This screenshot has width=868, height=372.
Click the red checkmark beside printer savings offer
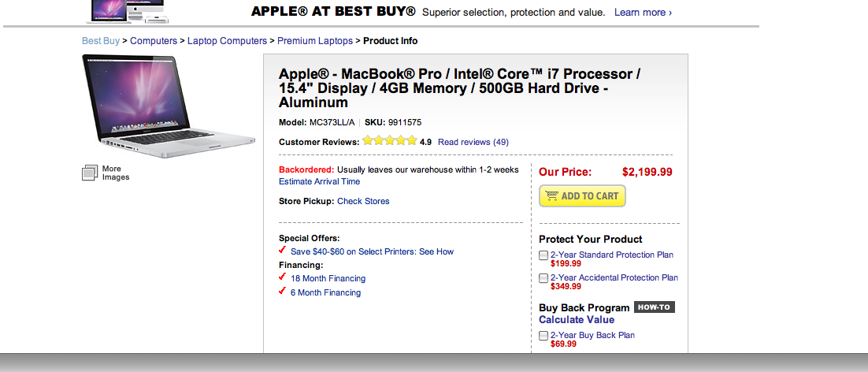click(x=282, y=250)
